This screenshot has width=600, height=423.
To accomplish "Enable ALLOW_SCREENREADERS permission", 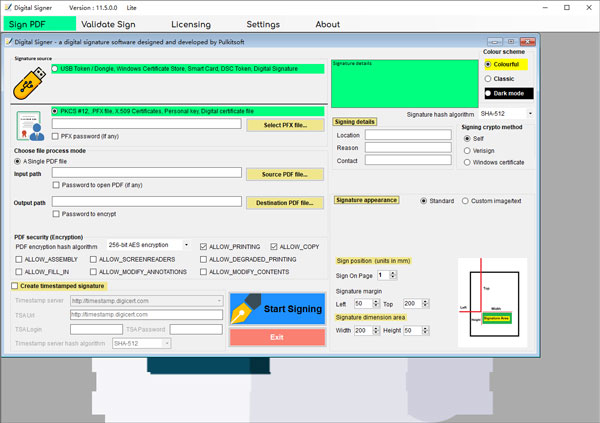I will (x=93, y=260).
